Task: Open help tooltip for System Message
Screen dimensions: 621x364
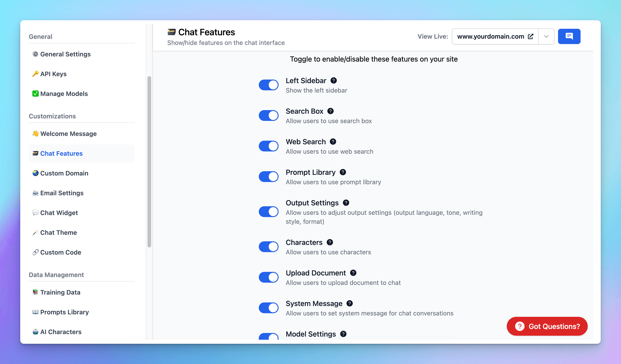Action: tap(349, 303)
